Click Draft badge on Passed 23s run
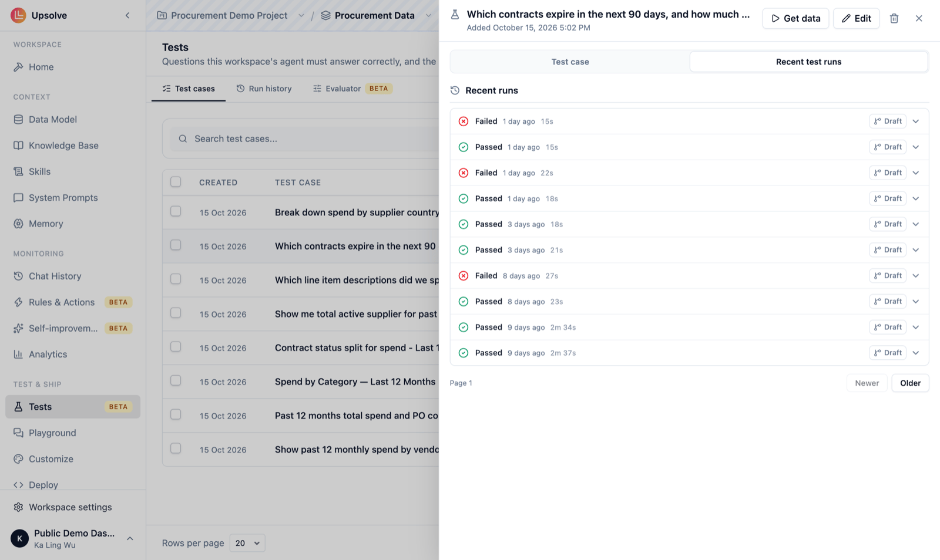The image size is (940, 560). 888,302
